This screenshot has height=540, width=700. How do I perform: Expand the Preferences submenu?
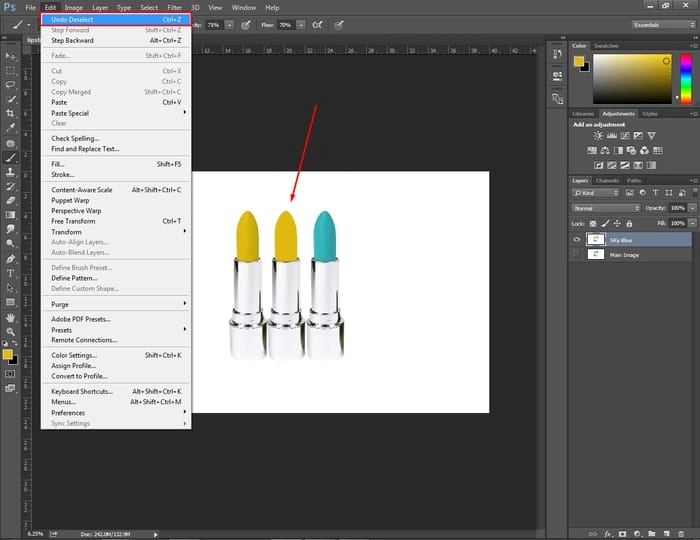pyautogui.click(x=116, y=413)
